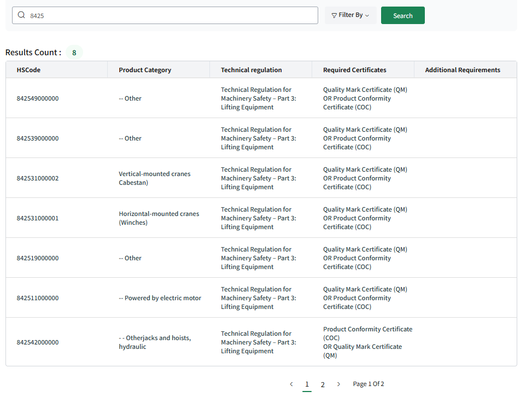Select HS code 842549000000 row
Viewport: 532px width, 403px height.
261,98
